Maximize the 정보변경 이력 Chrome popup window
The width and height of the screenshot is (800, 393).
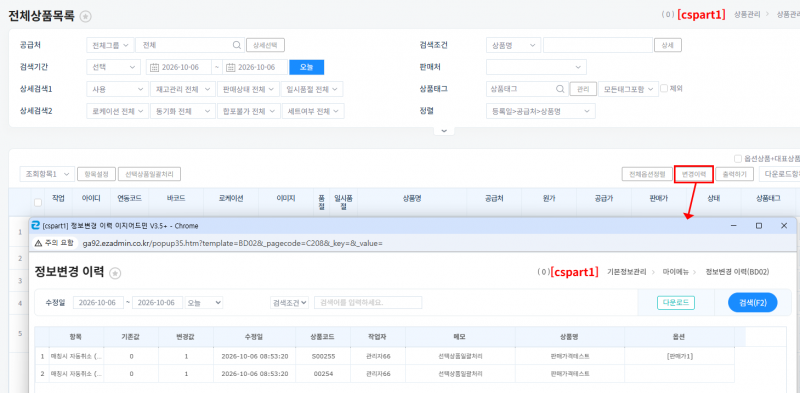[759, 226]
